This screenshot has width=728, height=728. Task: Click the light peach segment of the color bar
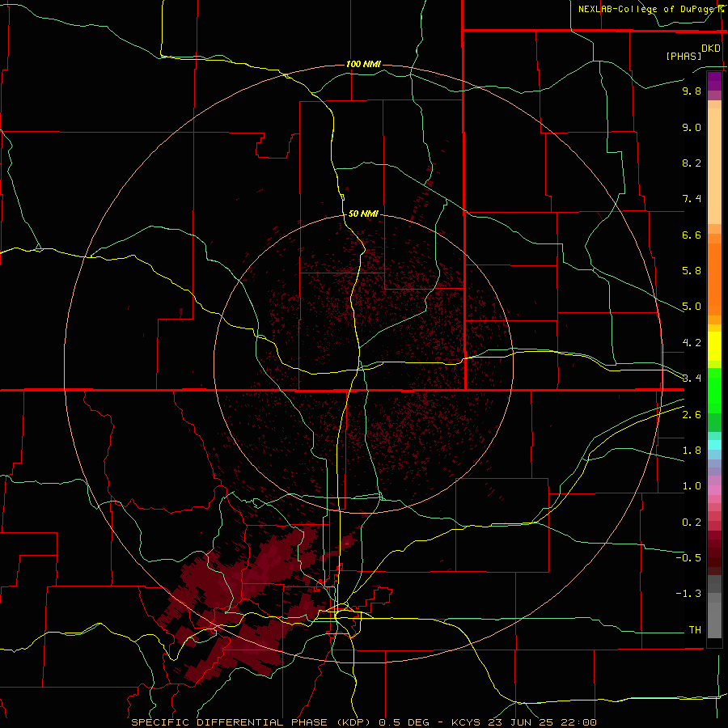(714, 167)
